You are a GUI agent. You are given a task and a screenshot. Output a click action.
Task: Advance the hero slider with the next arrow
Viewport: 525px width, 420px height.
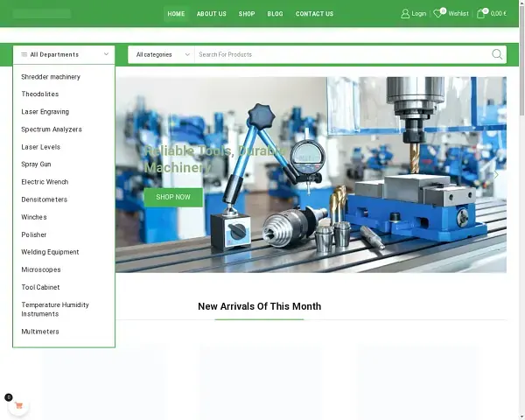tap(496, 174)
